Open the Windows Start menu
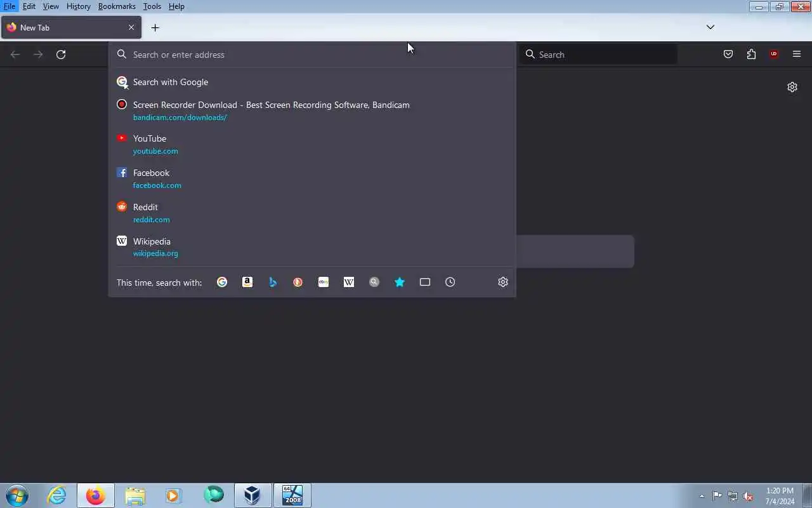The width and height of the screenshot is (812, 508). (x=17, y=495)
